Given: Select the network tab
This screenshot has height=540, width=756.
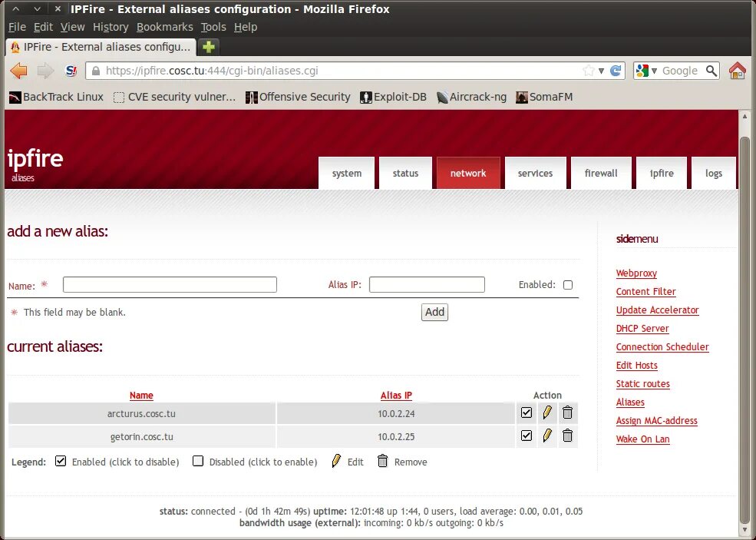Looking at the screenshot, I should tap(468, 173).
